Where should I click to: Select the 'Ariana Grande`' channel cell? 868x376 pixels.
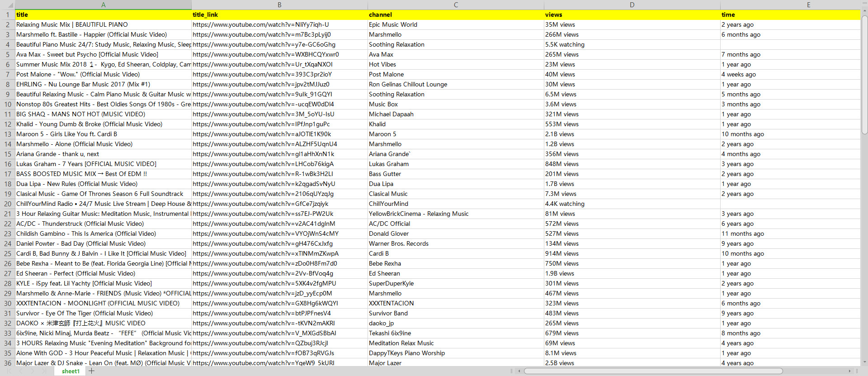pyautogui.click(x=456, y=154)
